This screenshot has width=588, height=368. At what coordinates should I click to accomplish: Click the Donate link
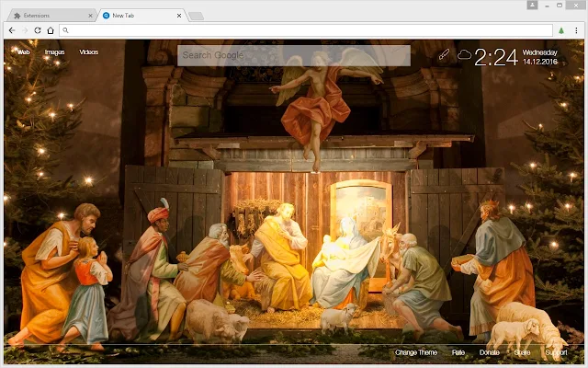490,352
